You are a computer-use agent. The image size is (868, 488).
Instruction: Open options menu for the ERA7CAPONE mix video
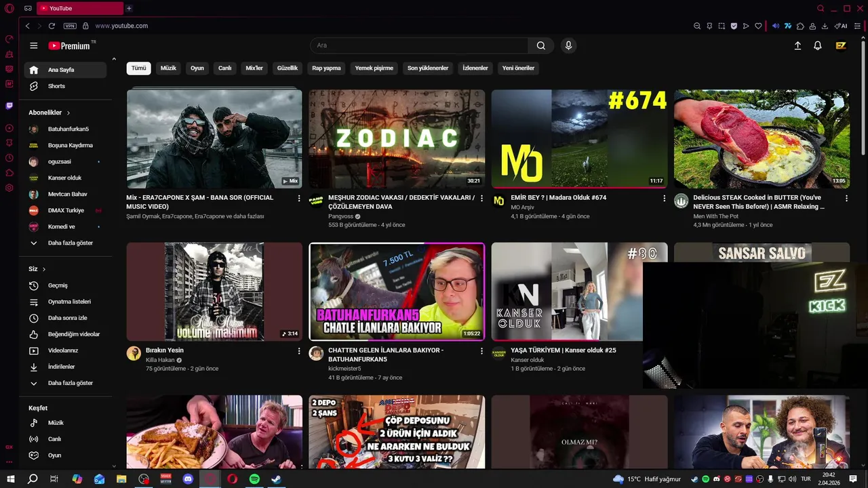point(299,198)
